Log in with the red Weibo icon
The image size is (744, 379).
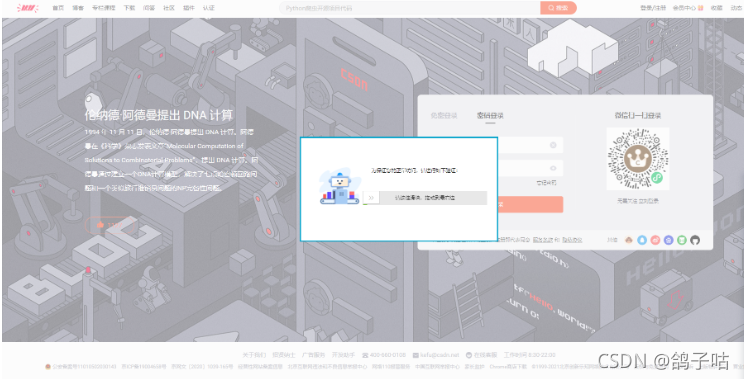pyautogui.click(x=655, y=240)
